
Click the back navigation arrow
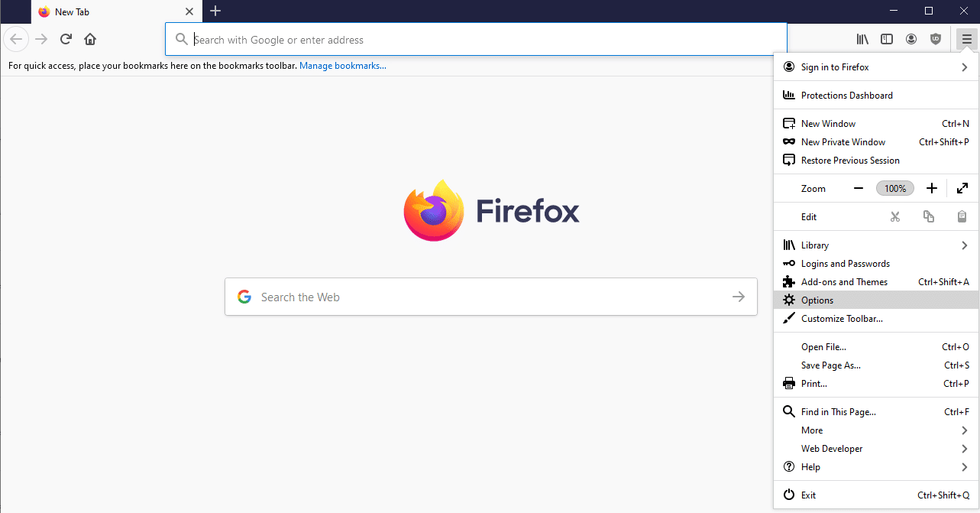15,38
